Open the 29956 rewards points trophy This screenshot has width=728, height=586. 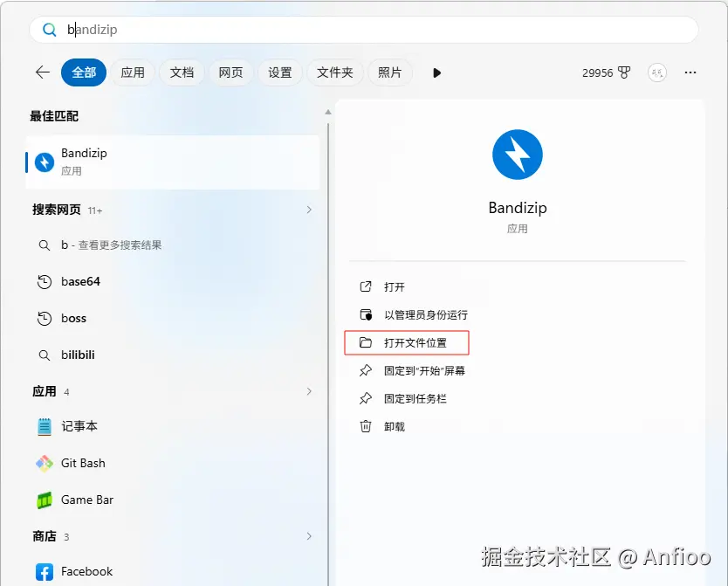(x=607, y=72)
